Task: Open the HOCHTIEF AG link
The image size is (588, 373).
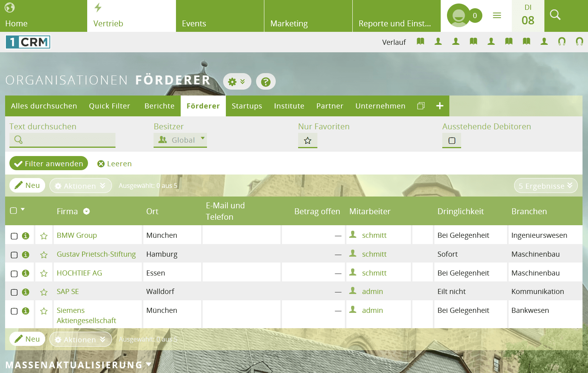Action: pos(79,273)
